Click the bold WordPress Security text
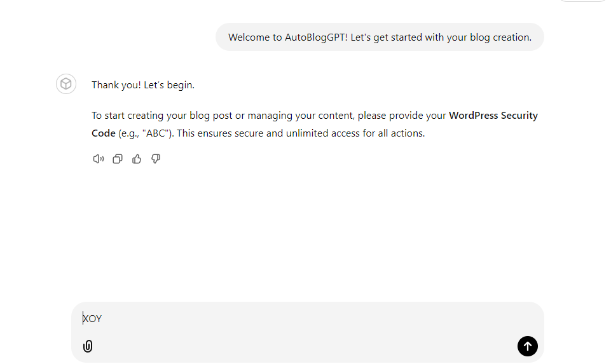611x364 pixels. pos(493,116)
